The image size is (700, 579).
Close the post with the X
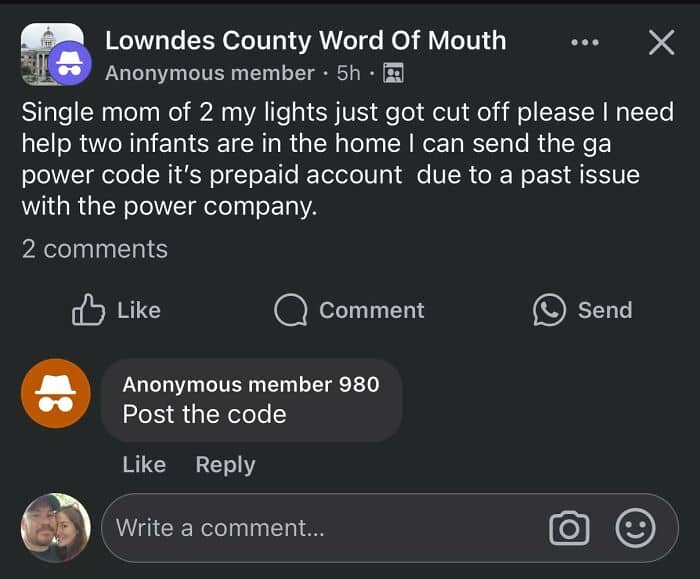(x=661, y=42)
